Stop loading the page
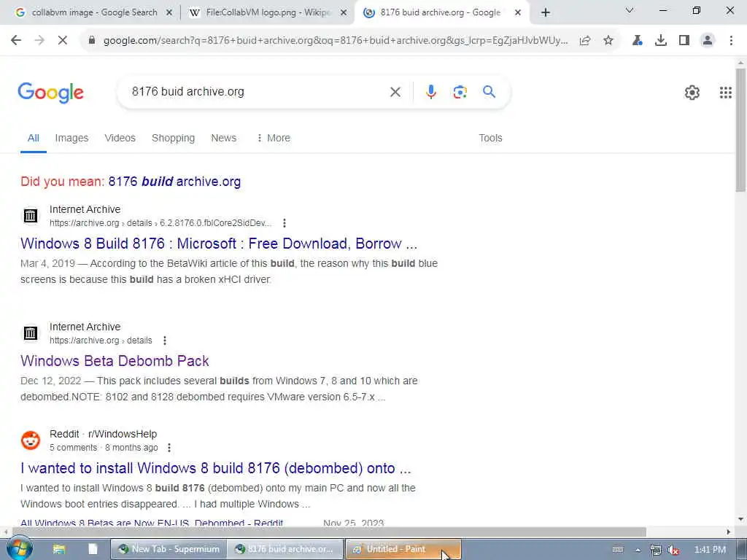Screen dimensions: 747x560 point(63,41)
